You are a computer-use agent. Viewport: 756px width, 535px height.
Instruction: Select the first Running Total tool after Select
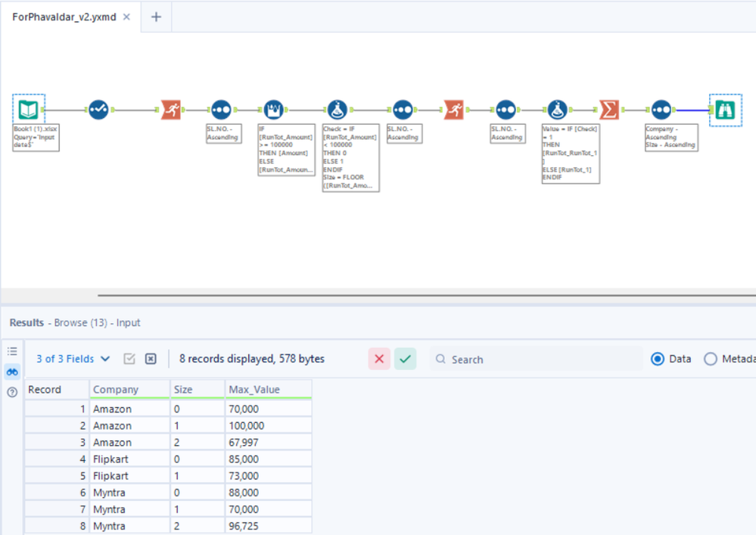coord(171,110)
